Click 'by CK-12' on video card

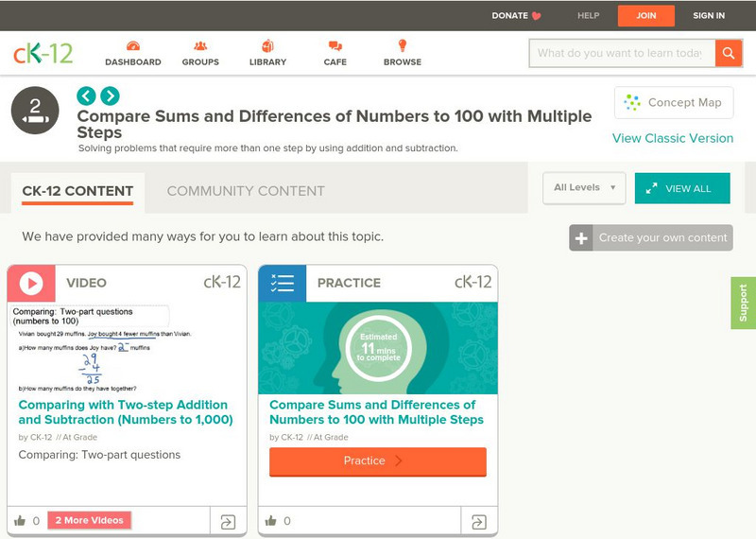click(x=35, y=437)
